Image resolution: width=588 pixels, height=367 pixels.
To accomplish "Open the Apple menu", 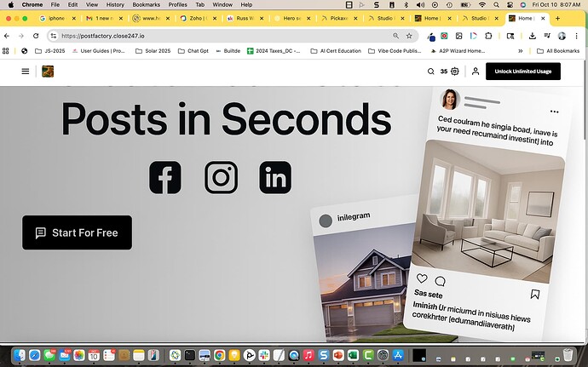I will (x=11, y=5).
